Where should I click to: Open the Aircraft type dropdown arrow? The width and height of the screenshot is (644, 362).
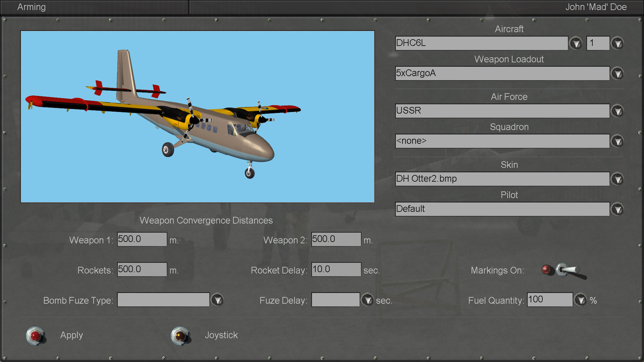(x=576, y=44)
